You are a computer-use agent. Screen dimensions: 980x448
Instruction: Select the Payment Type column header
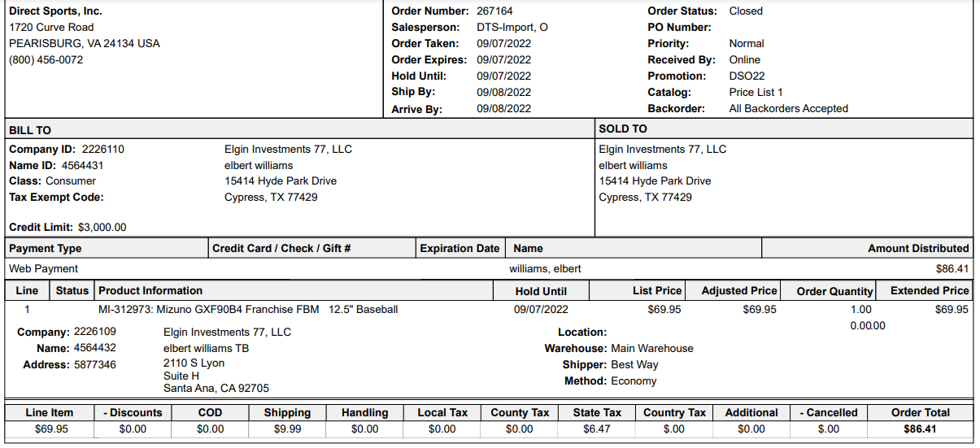46,249
